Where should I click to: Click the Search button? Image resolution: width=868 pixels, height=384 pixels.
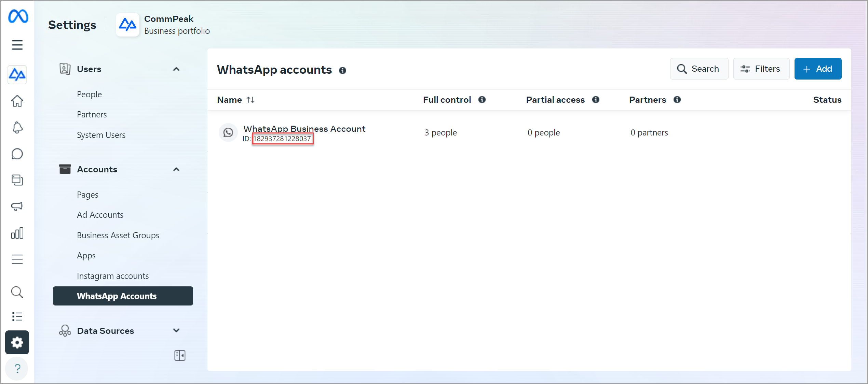click(699, 69)
